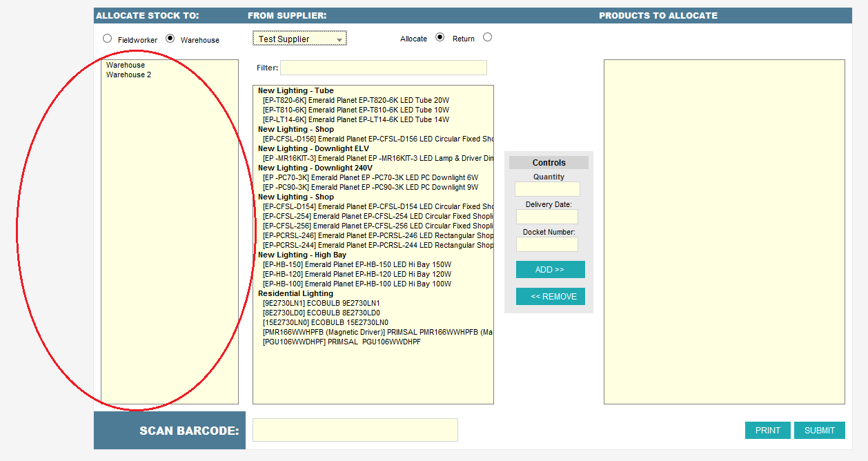Choose the Return radio option
This screenshot has height=461, width=868.
coord(487,37)
